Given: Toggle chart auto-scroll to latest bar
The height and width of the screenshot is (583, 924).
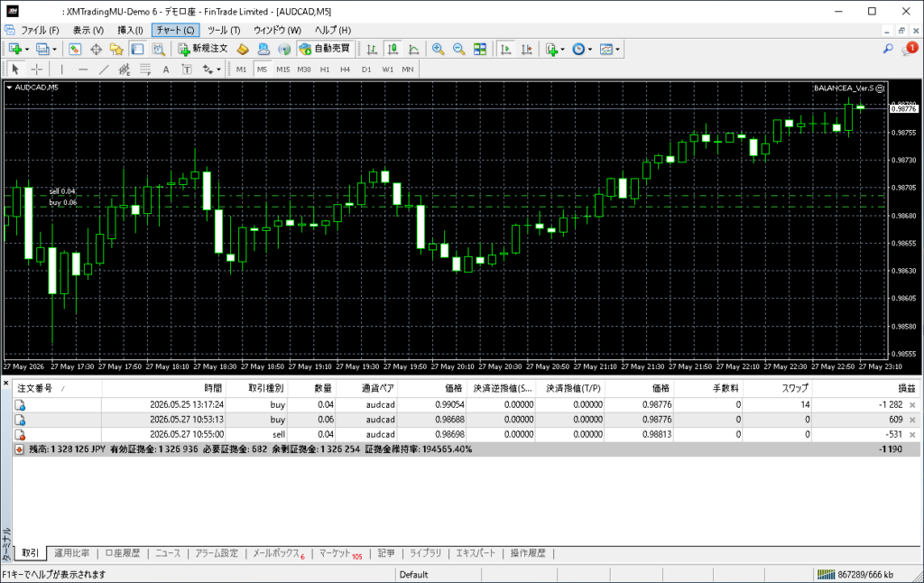Looking at the screenshot, I should [x=505, y=49].
